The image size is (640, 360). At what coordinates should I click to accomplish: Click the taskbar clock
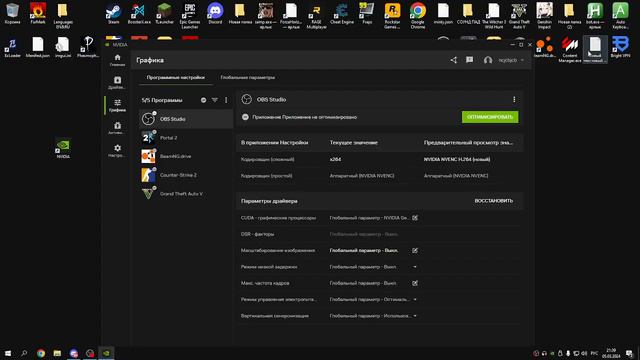point(611,353)
